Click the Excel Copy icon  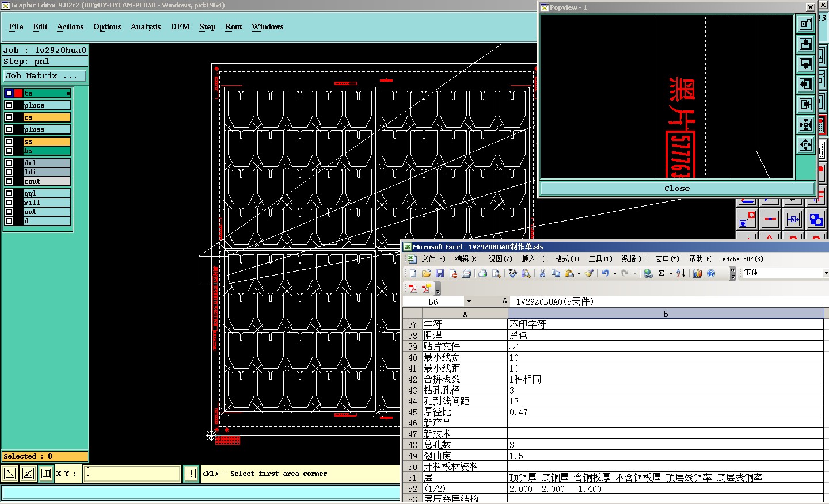click(556, 273)
